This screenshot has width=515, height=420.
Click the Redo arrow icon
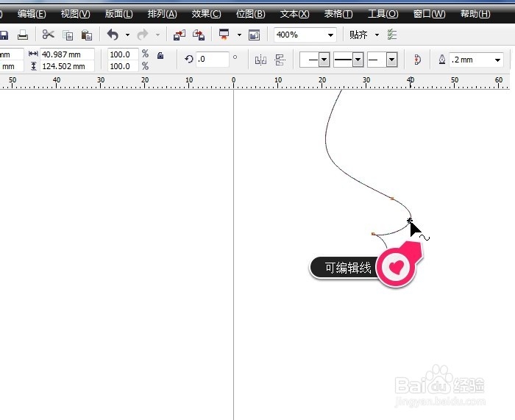coord(143,35)
